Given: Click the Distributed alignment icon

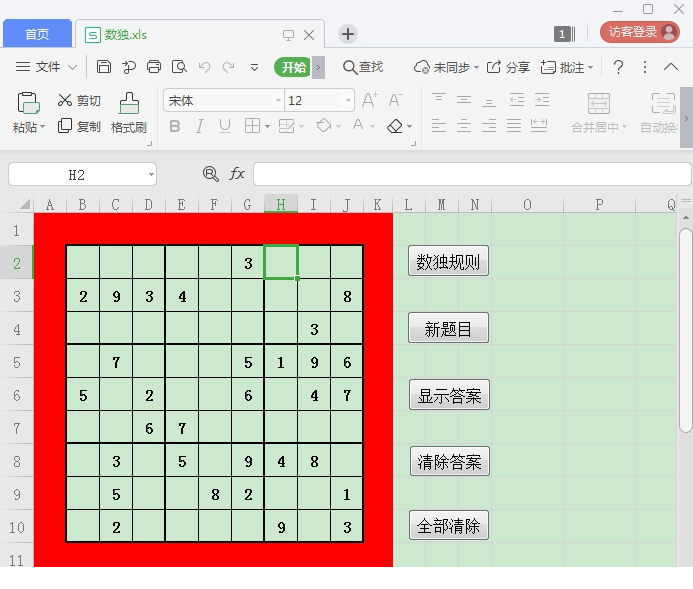Looking at the screenshot, I should point(539,126).
